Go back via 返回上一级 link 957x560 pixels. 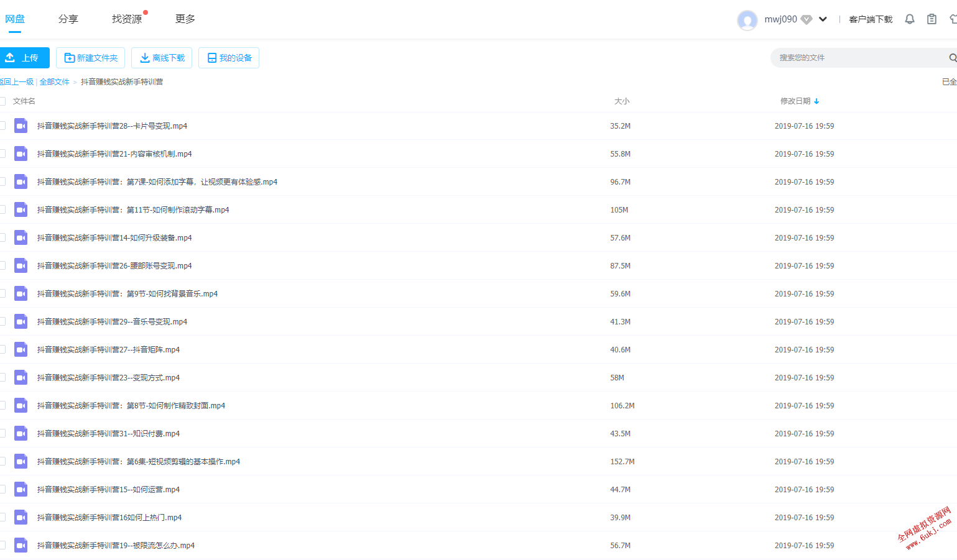tap(17, 82)
